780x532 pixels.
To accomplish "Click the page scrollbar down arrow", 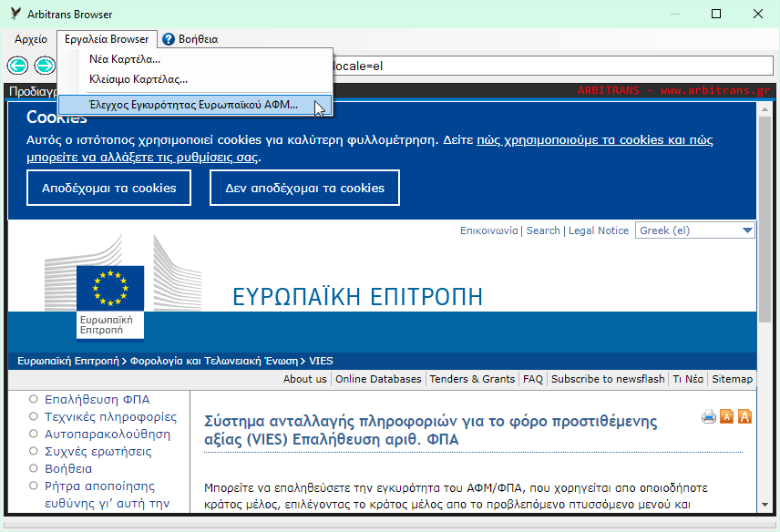I will pos(765,505).
